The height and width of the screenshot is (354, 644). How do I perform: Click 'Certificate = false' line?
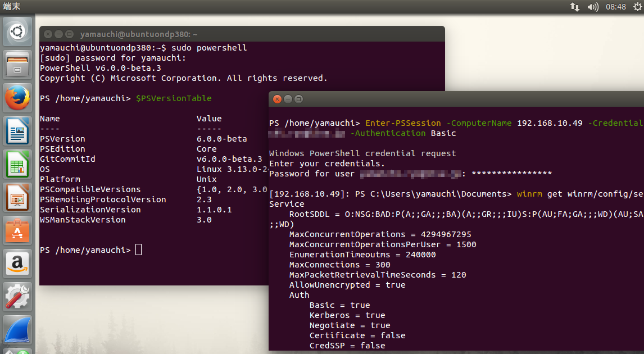point(357,335)
